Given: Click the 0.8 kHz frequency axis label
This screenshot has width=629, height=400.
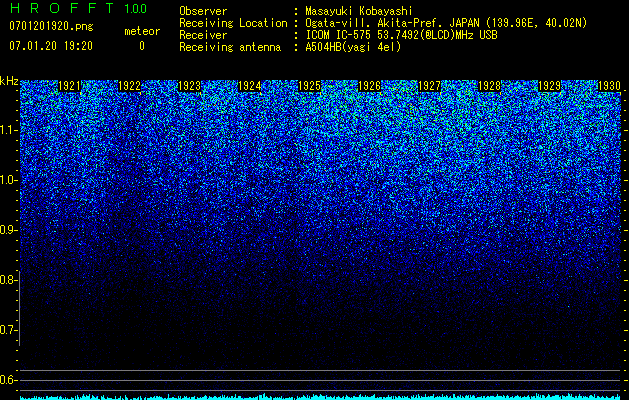Looking at the screenshot, I should point(8,280).
